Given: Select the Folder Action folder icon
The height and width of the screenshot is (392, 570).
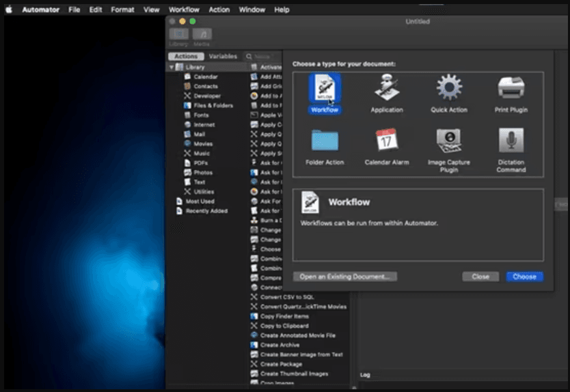Looking at the screenshot, I should click(325, 140).
